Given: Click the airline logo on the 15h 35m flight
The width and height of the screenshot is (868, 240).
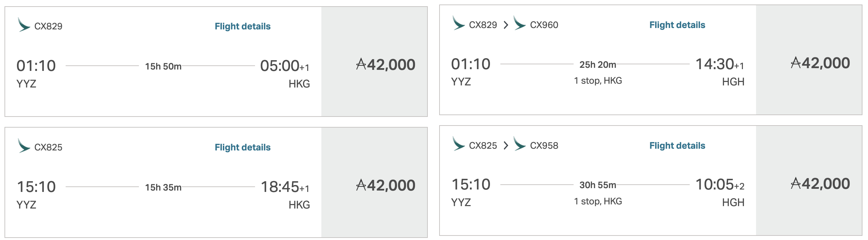Looking at the screenshot, I should pos(24,146).
